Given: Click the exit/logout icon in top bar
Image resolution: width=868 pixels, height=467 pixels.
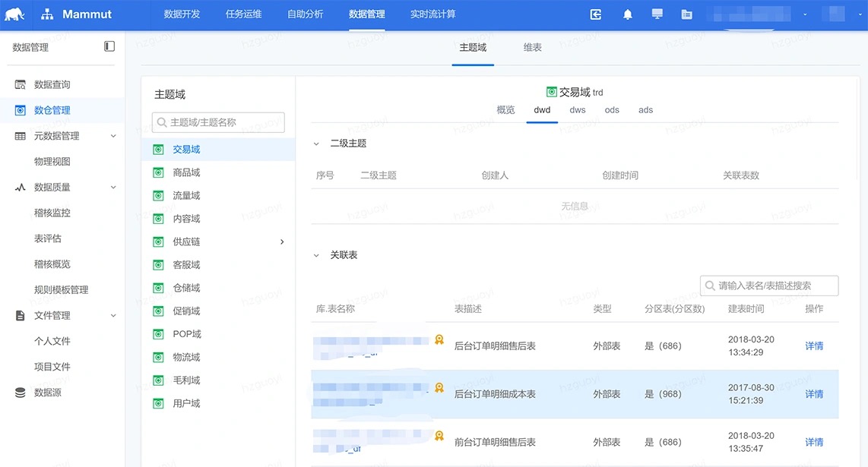Looking at the screenshot, I should 596,14.
